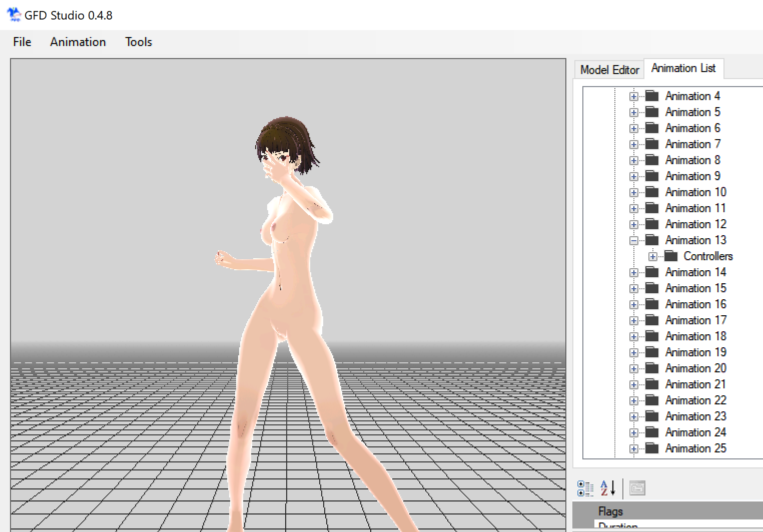Viewport: 763px width, 532px height.
Task: Select the "Animation 19" label in the tree
Action: (x=696, y=352)
